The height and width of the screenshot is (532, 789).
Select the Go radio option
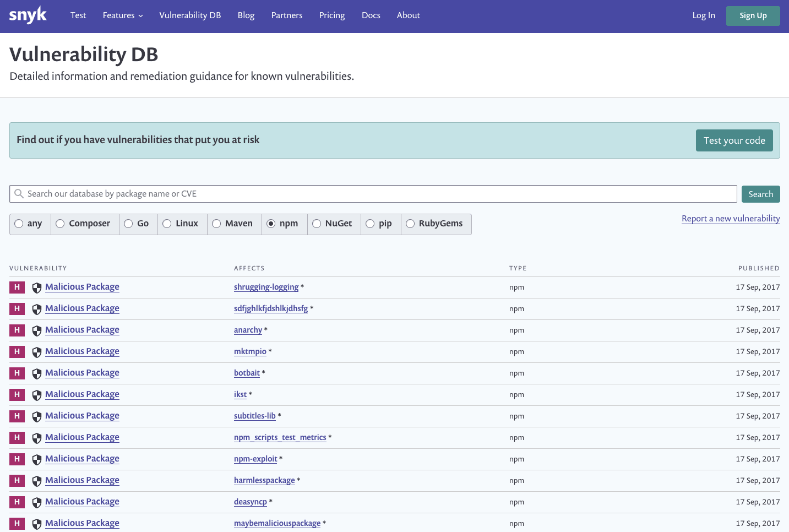pyautogui.click(x=128, y=224)
